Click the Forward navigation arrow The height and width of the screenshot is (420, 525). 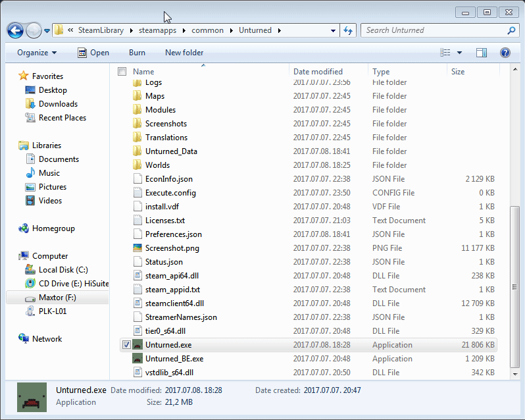coord(34,31)
